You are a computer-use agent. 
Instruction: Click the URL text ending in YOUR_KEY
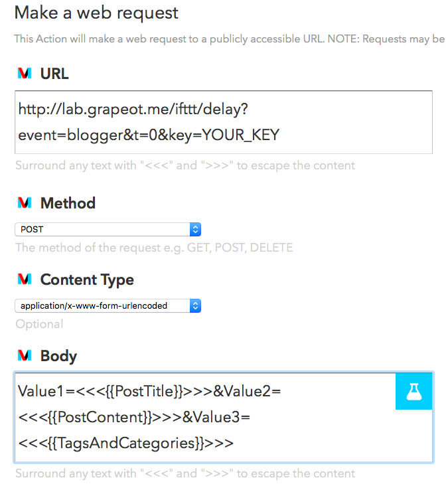149,135
